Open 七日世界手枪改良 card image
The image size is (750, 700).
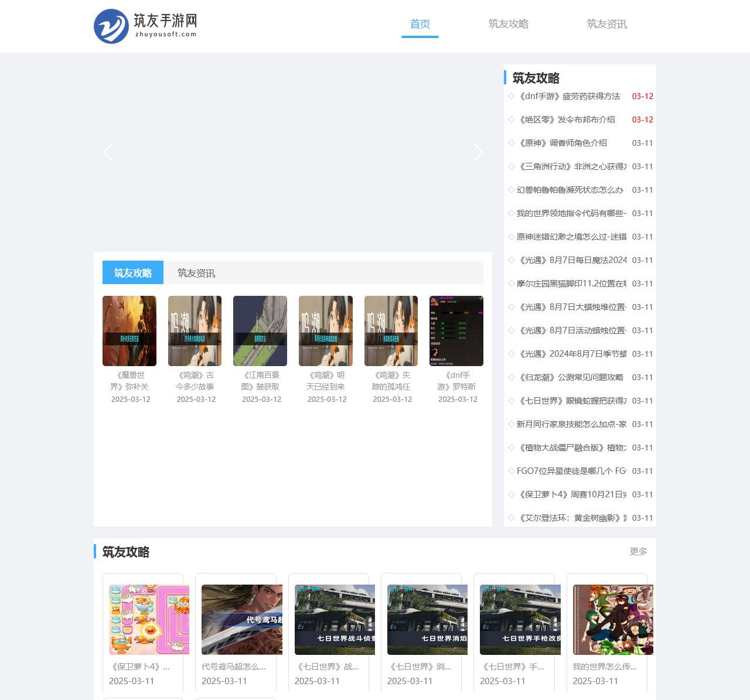coord(520,620)
